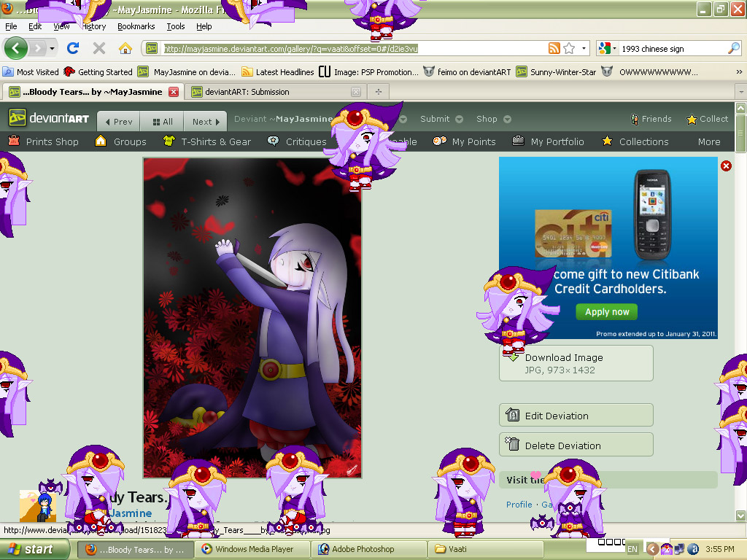Open the File menu
Viewport: 747px width, 560px height.
click(11, 26)
